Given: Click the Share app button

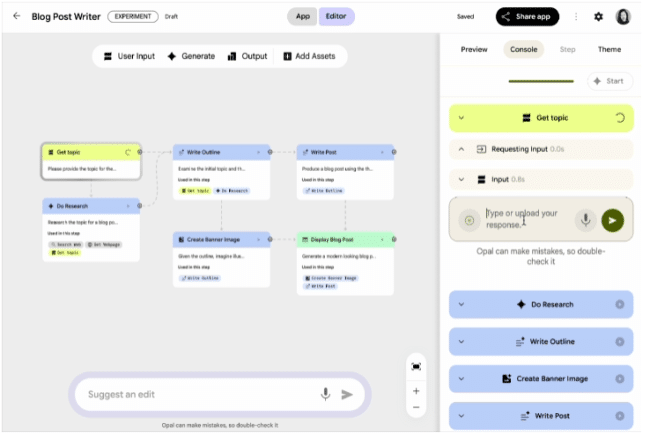Looking at the screenshot, I should pos(527,16).
